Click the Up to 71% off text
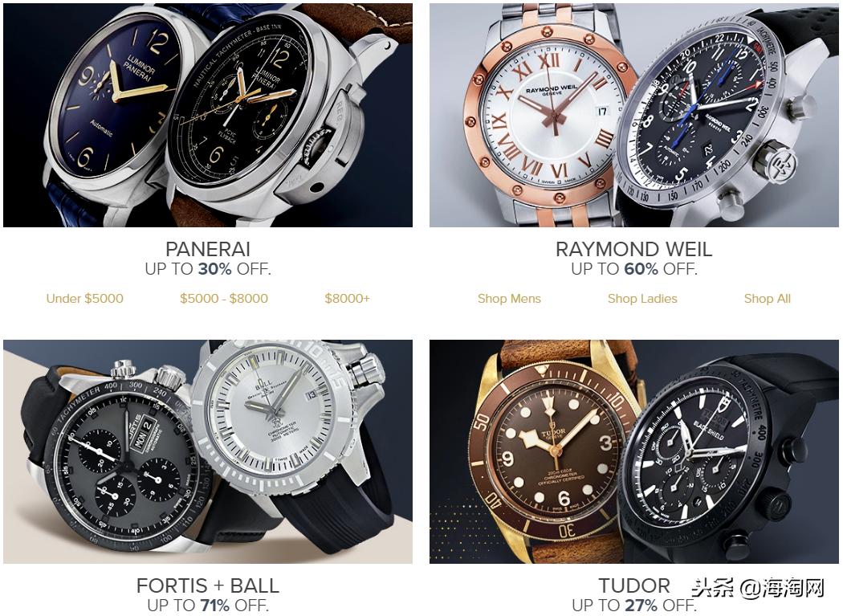Image resolution: width=843 pixels, height=616 pixels. [207, 606]
